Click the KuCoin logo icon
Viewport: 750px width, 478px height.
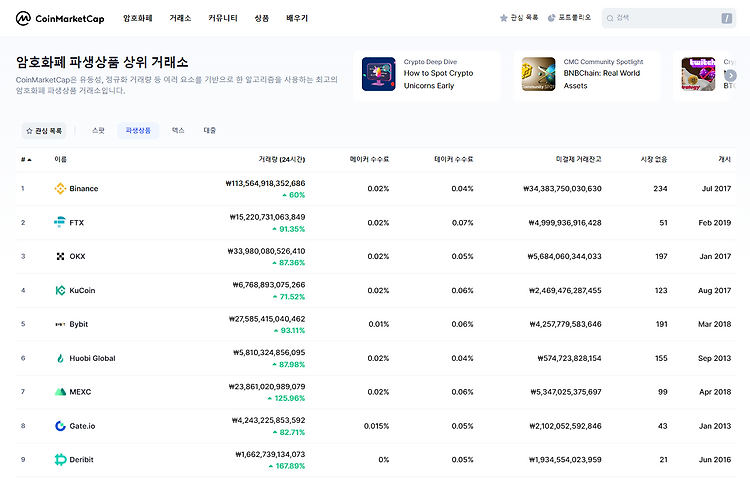pos(60,290)
